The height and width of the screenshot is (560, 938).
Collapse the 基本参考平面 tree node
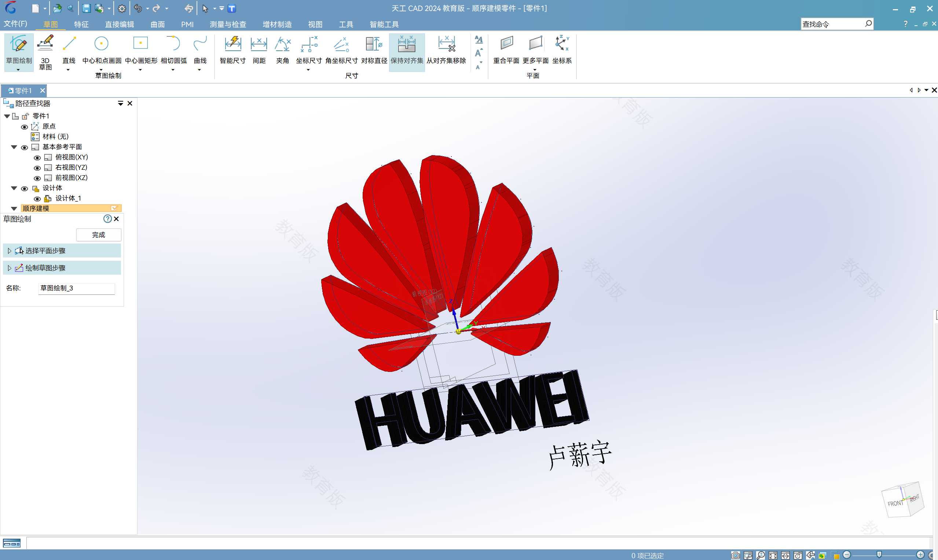coord(14,147)
